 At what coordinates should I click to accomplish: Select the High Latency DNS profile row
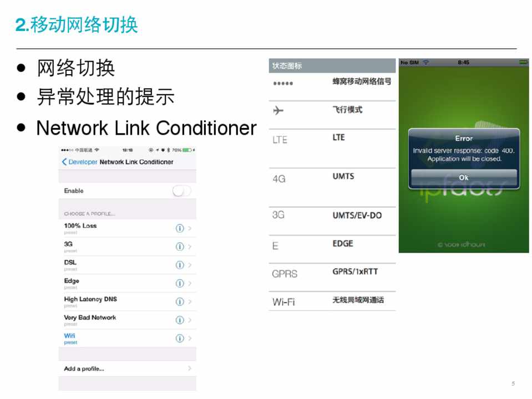[x=90, y=300]
